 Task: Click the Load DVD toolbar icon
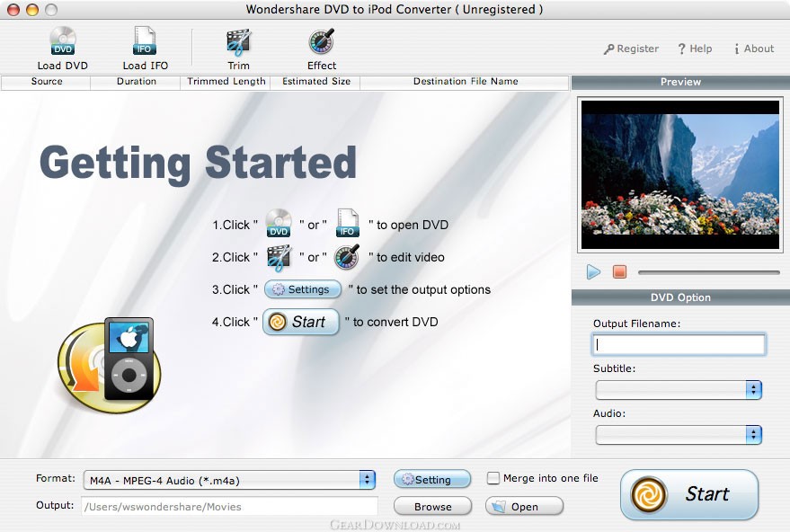coord(63,48)
